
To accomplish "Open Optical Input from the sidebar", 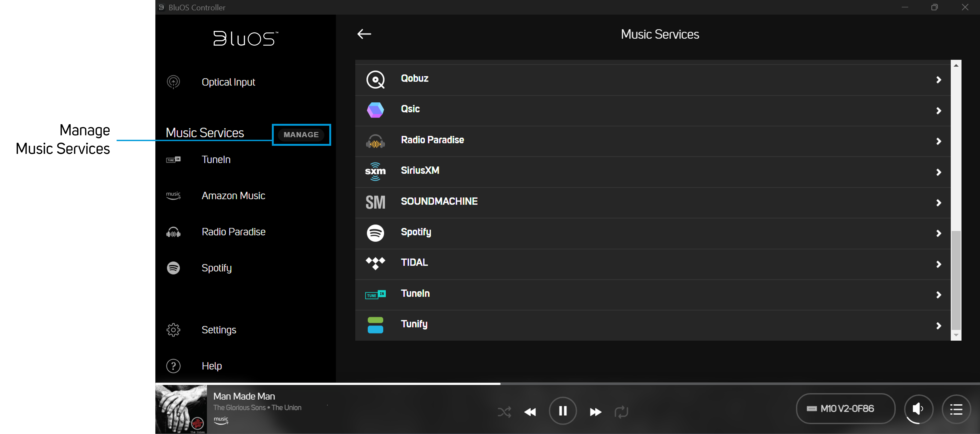I will coord(228,82).
